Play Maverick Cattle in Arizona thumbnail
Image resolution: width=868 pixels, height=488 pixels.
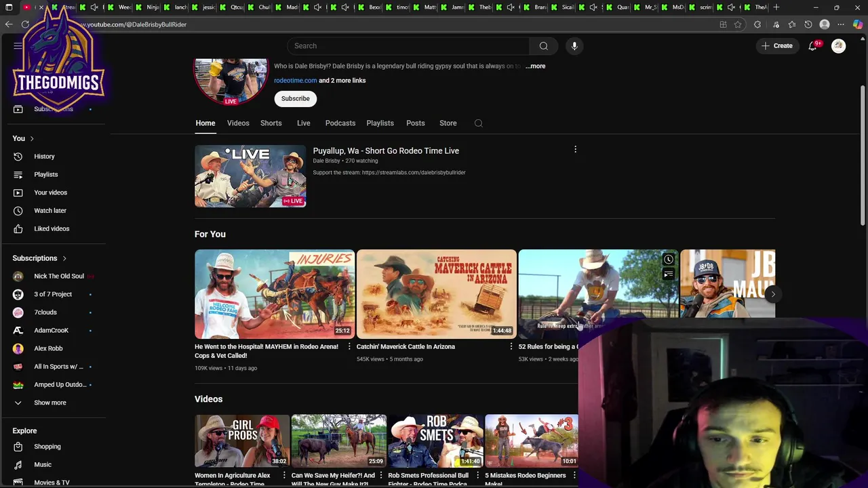coord(437,294)
